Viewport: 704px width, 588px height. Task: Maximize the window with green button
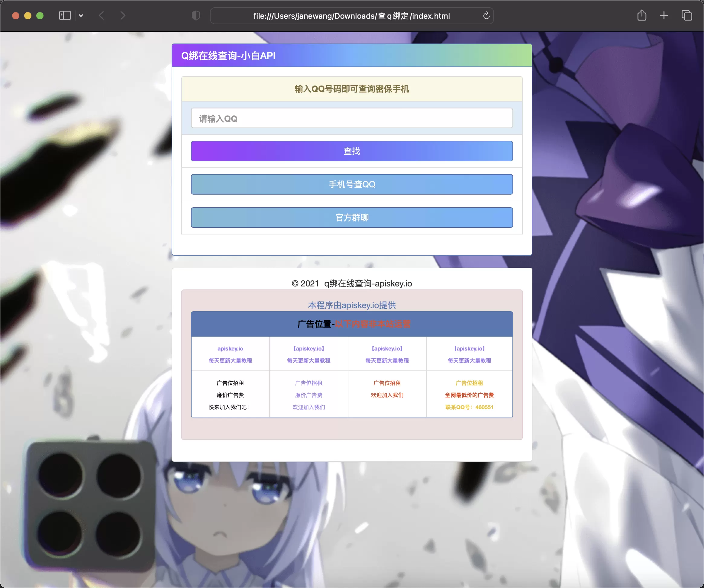40,15
